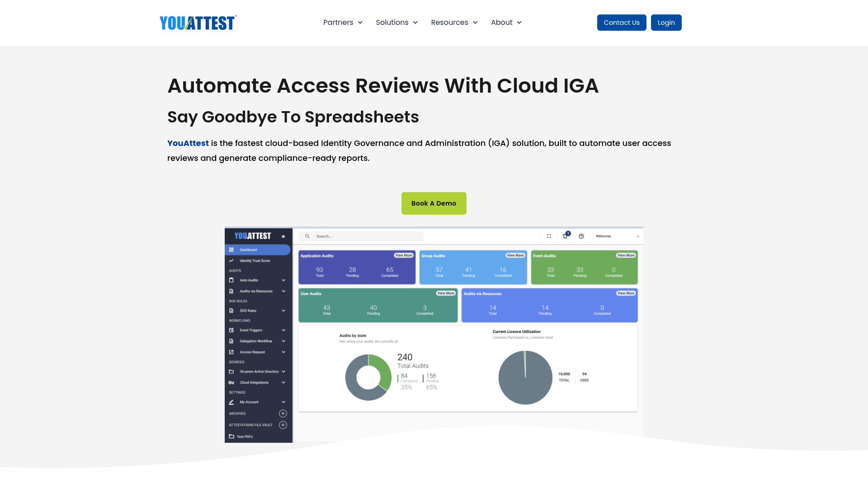Image resolution: width=868 pixels, height=488 pixels.
Task: Expand the My Account chevron
Action: tap(283, 402)
